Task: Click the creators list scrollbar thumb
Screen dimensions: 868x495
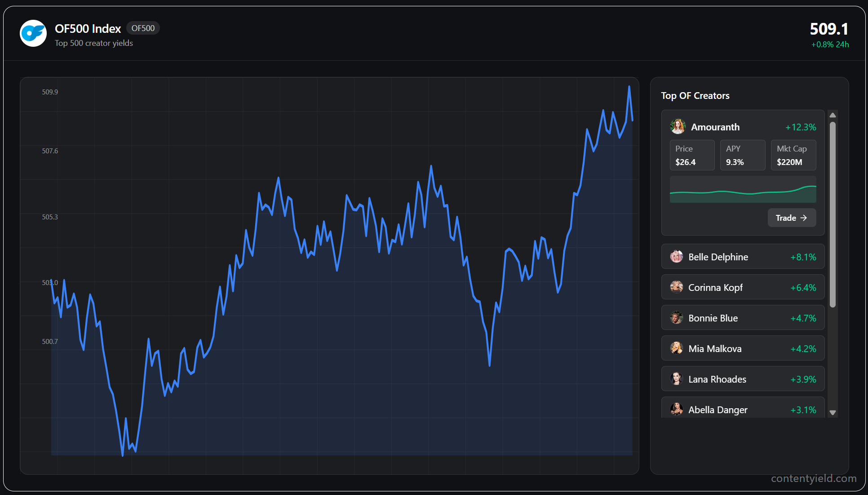Action: (x=833, y=214)
